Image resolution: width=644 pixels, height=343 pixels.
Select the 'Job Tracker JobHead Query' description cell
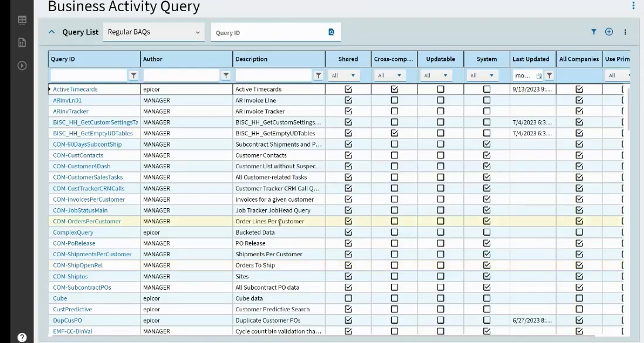tap(279, 210)
